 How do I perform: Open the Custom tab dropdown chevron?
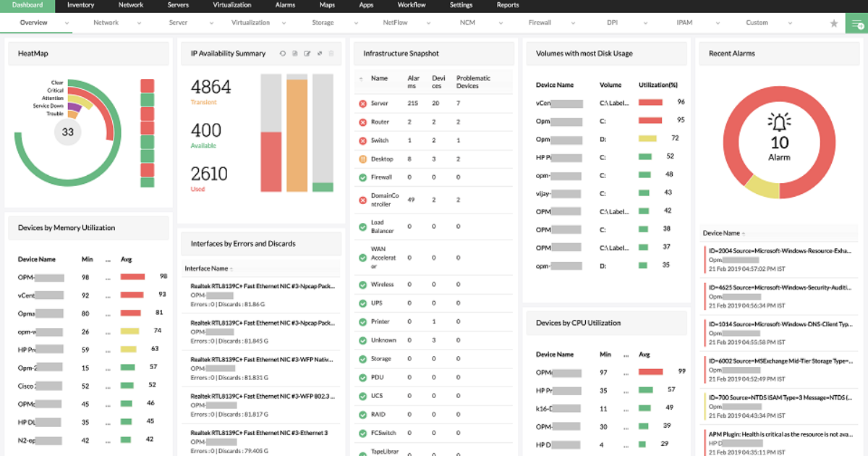(x=791, y=23)
